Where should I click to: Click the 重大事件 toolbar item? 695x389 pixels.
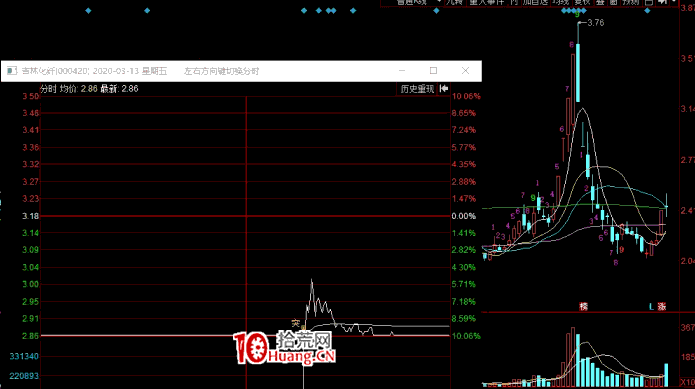pos(487,2)
